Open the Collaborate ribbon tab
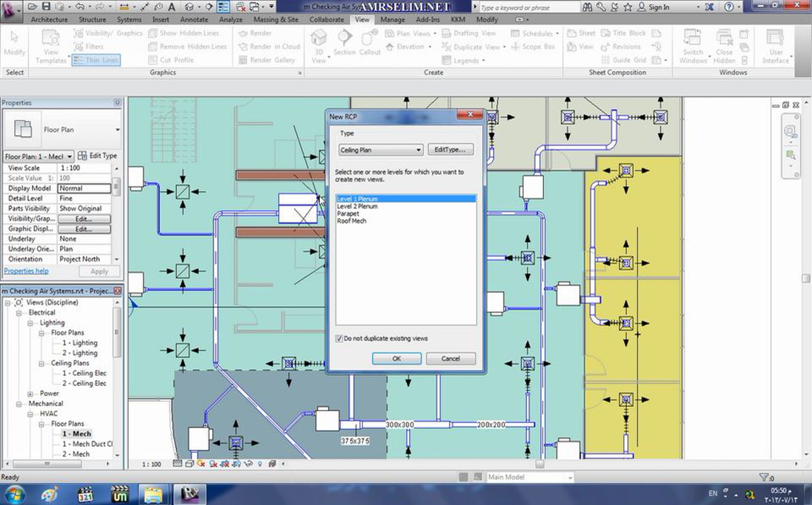The image size is (812, 505). [326, 20]
